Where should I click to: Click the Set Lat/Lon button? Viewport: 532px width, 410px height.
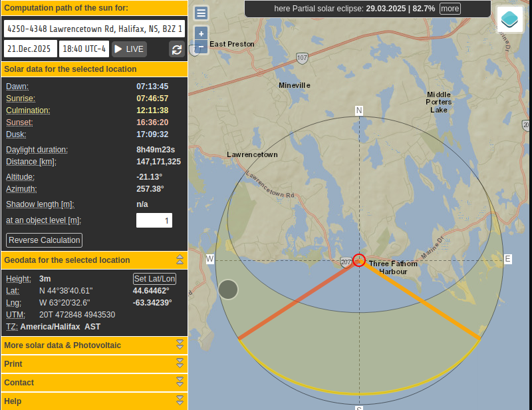pos(154,279)
